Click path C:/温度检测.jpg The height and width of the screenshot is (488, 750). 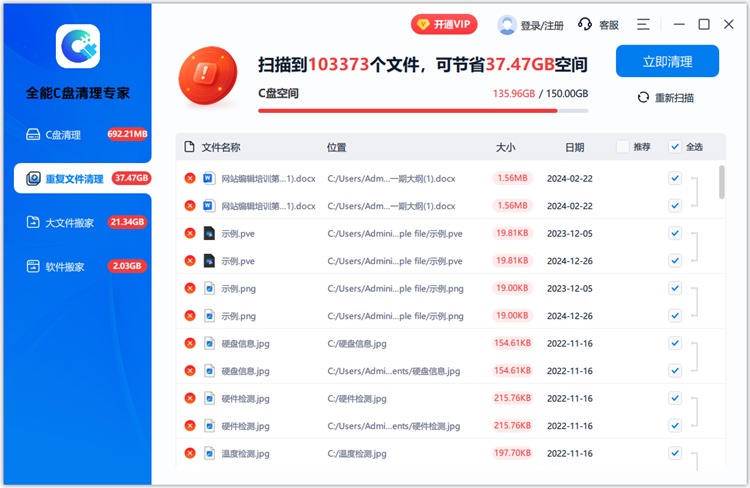(x=357, y=454)
